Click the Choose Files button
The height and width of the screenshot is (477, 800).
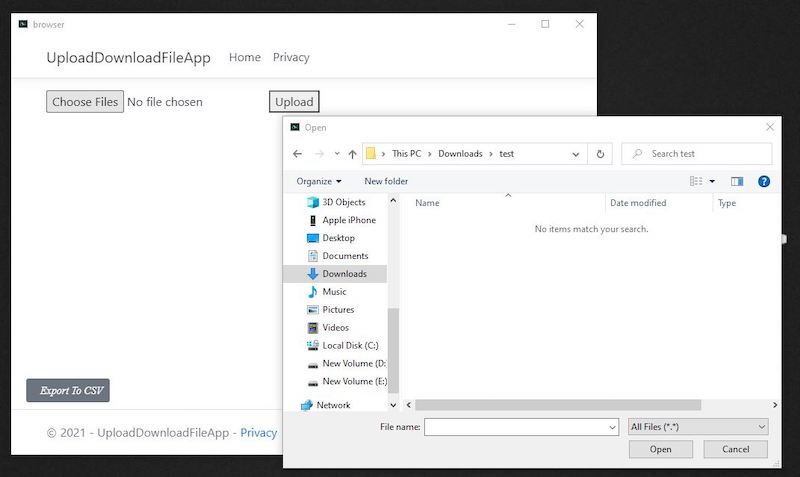[85, 102]
